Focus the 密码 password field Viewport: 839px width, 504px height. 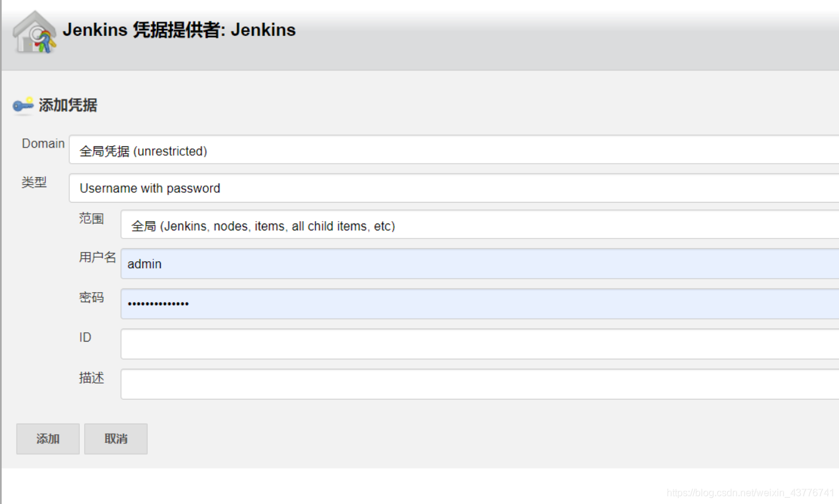coord(480,303)
